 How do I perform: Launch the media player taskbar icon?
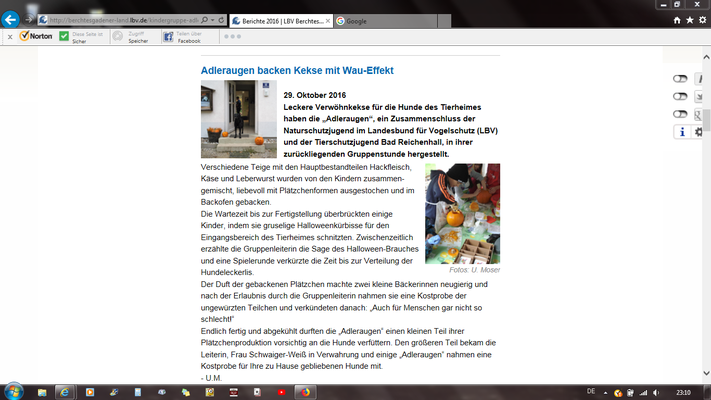pyautogui.click(x=90, y=392)
